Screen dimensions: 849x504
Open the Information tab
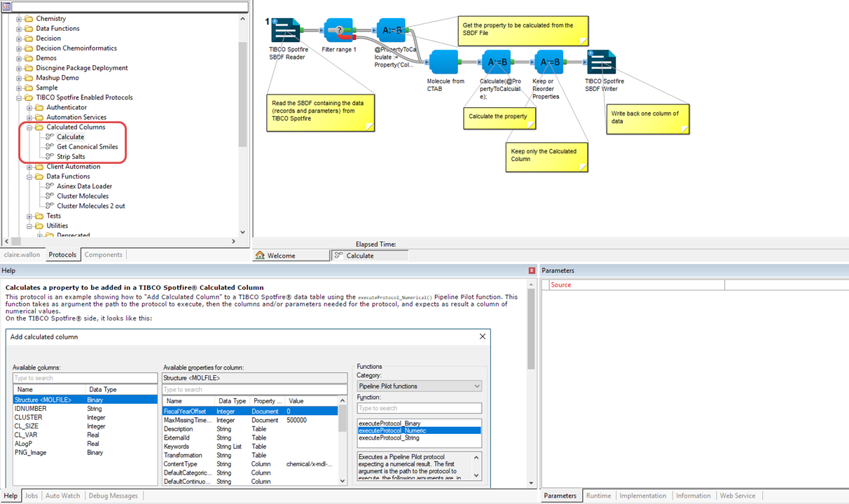pyautogui.click(x=693, y=496)
